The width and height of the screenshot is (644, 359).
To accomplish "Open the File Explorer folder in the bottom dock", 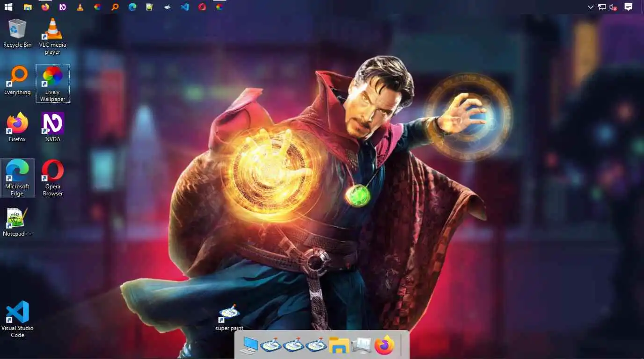I will (338, 345).
